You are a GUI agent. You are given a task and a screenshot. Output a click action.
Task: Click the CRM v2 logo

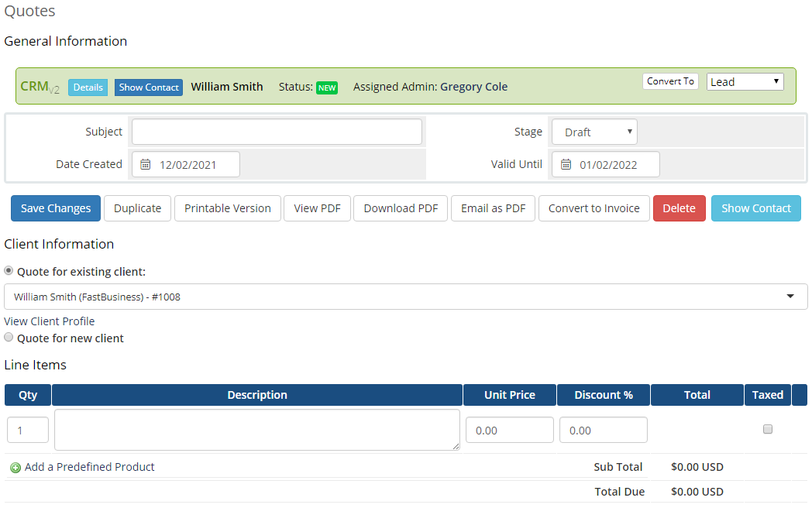(40, 87)
